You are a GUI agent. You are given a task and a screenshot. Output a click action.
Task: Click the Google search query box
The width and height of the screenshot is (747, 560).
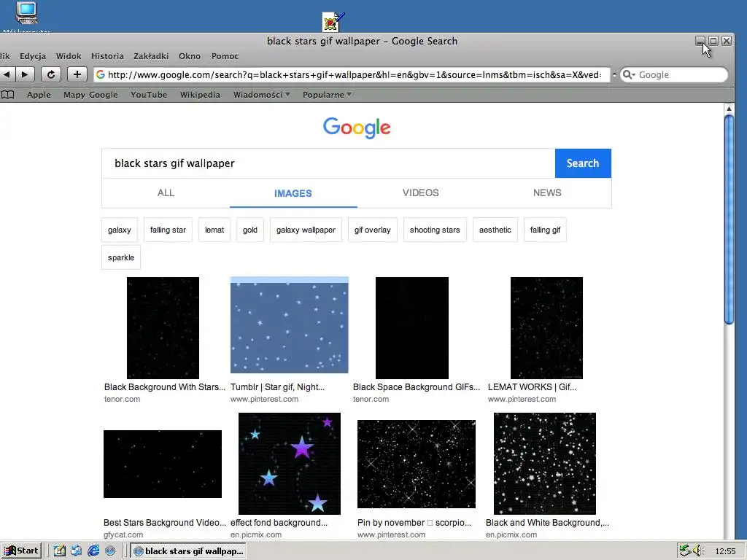coord(328,163)
